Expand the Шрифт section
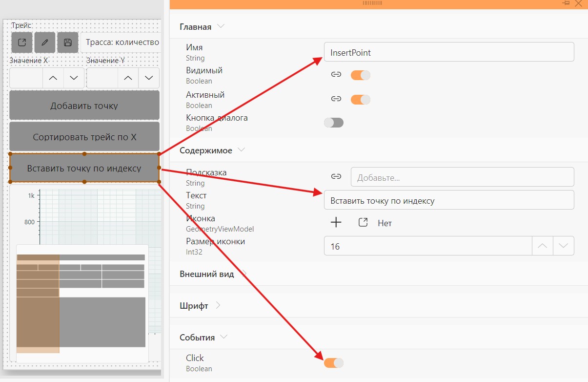 [218, 305]
